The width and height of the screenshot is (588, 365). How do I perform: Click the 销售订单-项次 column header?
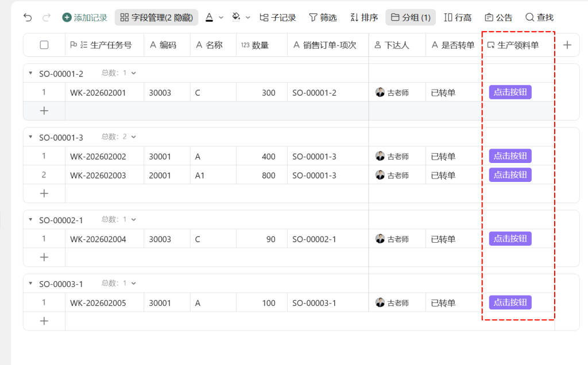pyautogui.click(x=328, y=45)
